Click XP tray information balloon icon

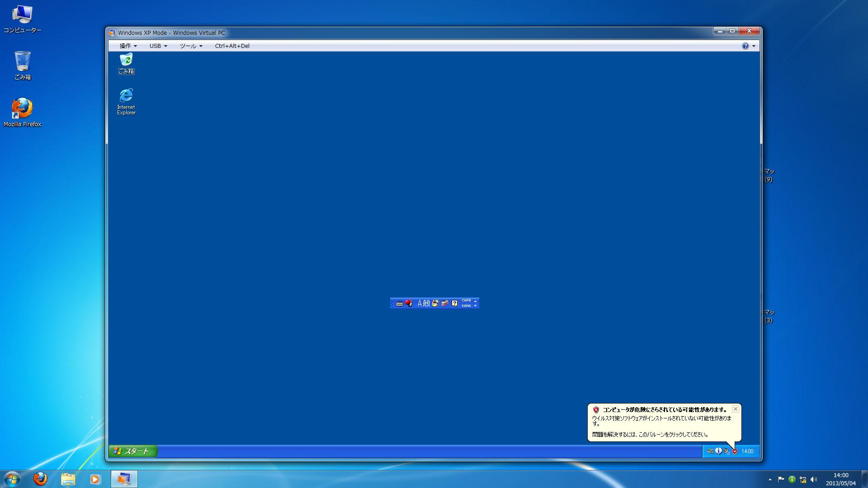coord(718,451)
